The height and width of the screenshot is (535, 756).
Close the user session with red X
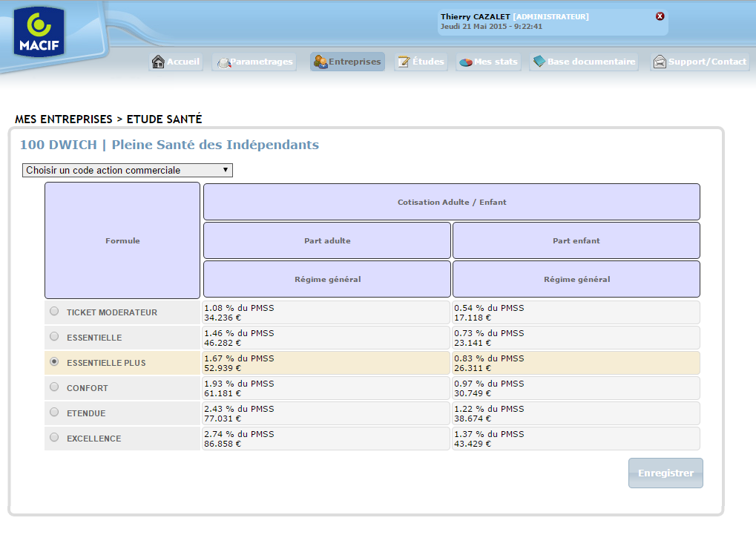point(660,16)
